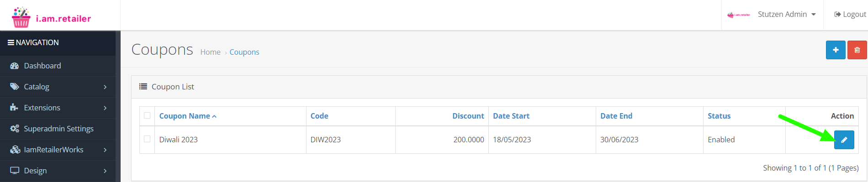The image size is (868, 182).
Task: Open the Stutzen Admin user dropdown
Action: [x=773, y=15]
